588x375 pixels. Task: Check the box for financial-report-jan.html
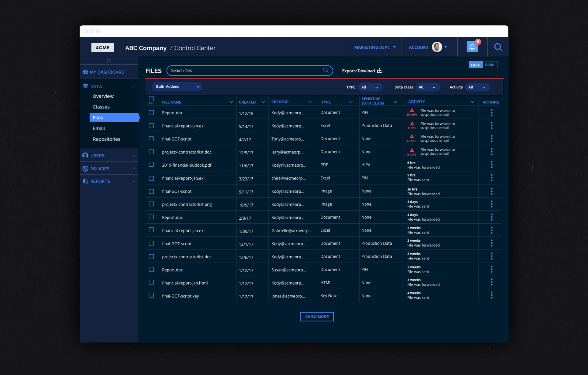click(151, 282)
